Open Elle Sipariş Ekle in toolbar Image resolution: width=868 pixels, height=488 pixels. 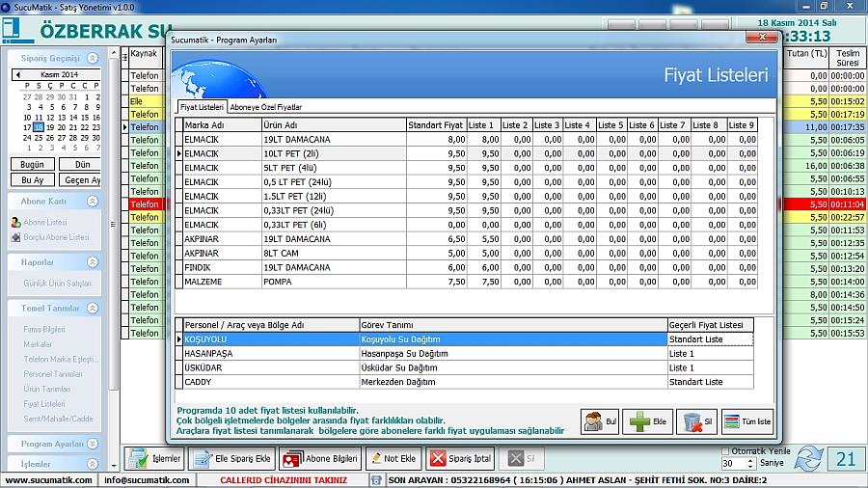231,459
